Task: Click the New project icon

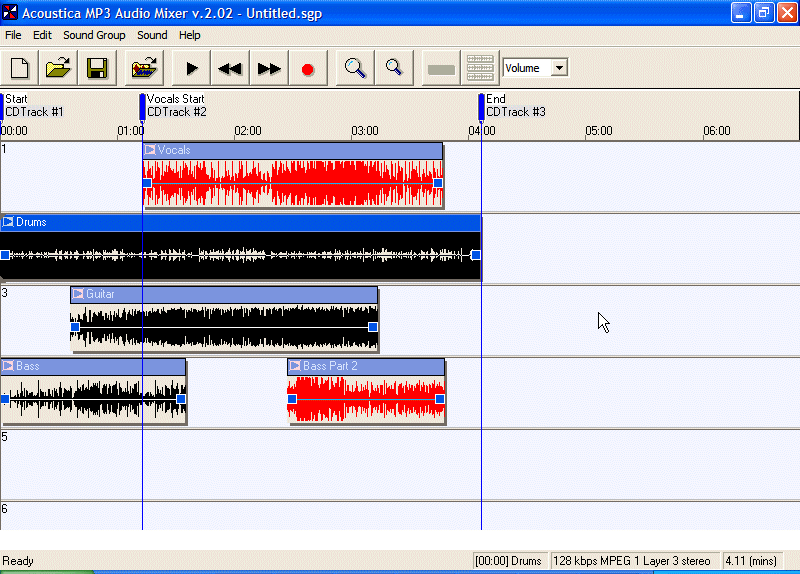Action: 20,68
